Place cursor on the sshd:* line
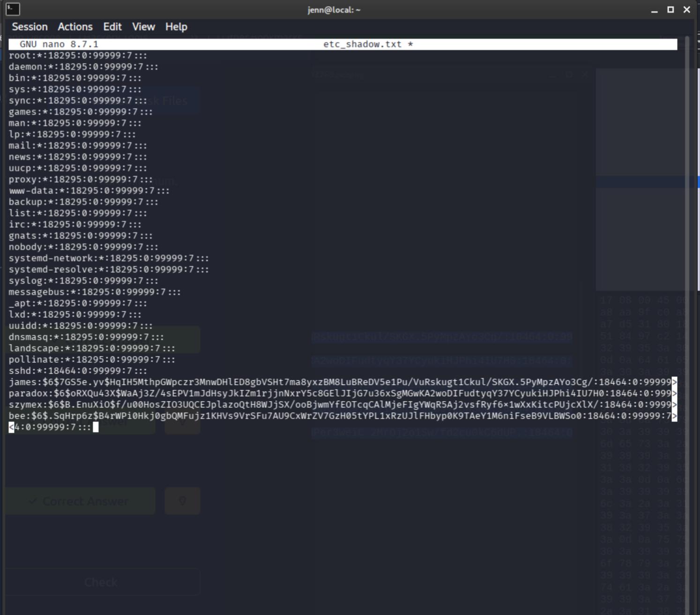The image size is (700, 615). click(x=78, y=370)
